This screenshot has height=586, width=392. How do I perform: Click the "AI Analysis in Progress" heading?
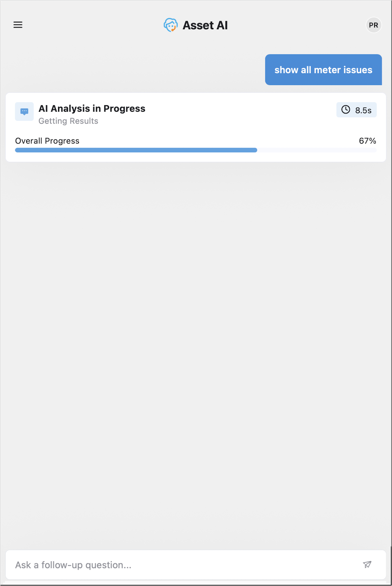tap(92, 109)
